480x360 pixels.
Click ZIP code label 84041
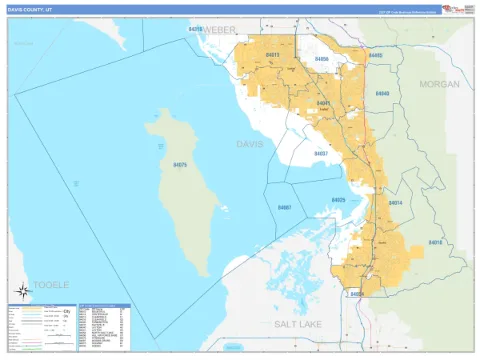tap(323, 103)
